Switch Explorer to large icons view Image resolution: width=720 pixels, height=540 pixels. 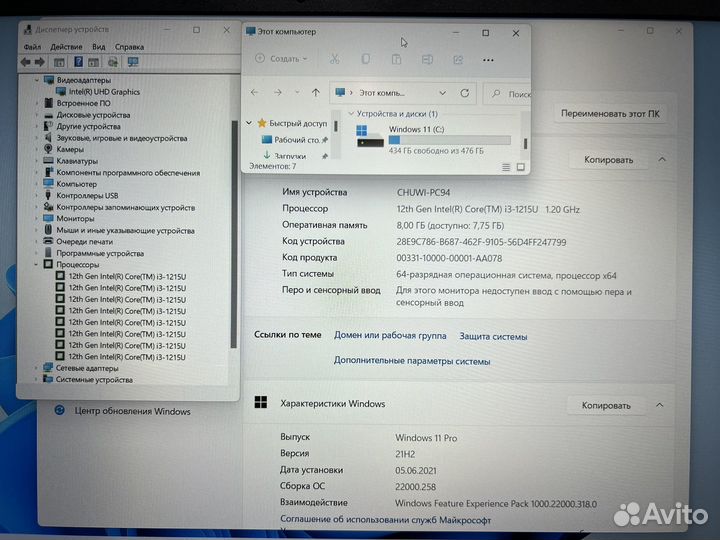[521, 167]
